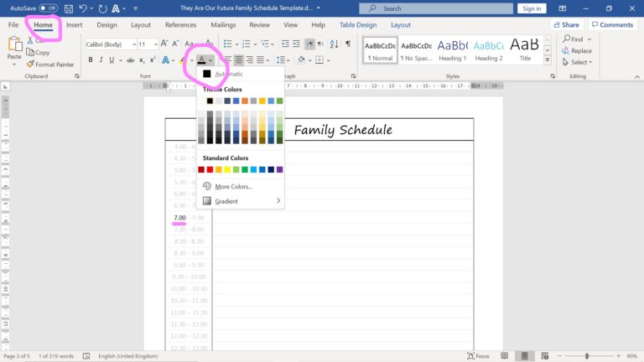Click the Share button
The height and width of the screenshot is (362, 644).
pos(570,25)
